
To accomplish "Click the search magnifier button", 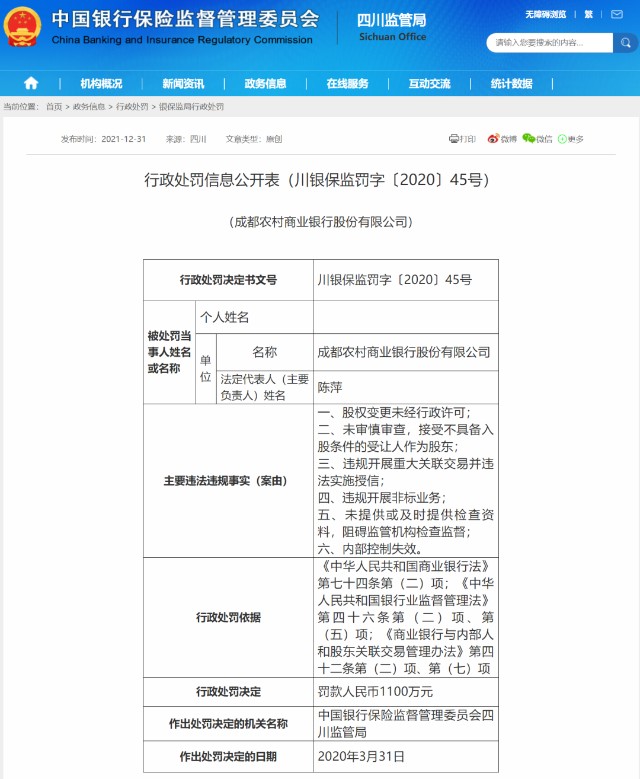I will (x=625, y=43).
